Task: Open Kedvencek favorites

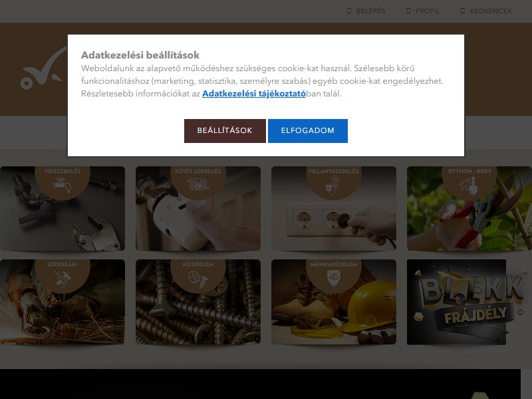Action: (486, 11)
